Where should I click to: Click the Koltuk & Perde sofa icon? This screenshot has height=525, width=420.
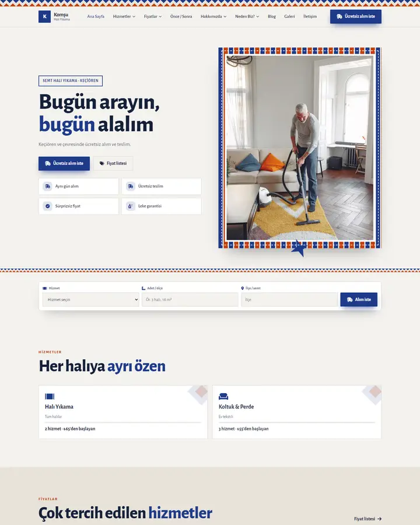tap(223, 397)
